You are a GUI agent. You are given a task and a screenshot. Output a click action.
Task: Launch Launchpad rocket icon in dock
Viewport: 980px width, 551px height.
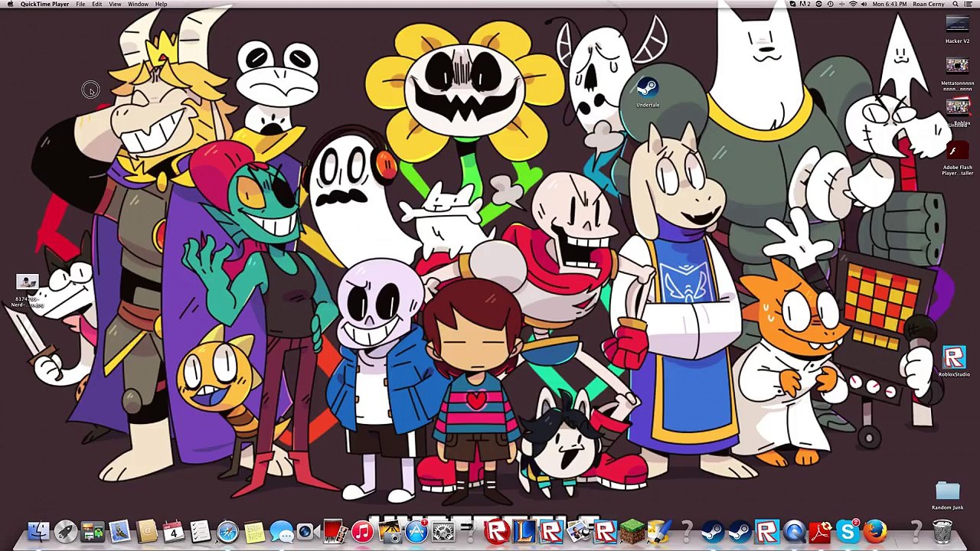[x=65, y=532]
